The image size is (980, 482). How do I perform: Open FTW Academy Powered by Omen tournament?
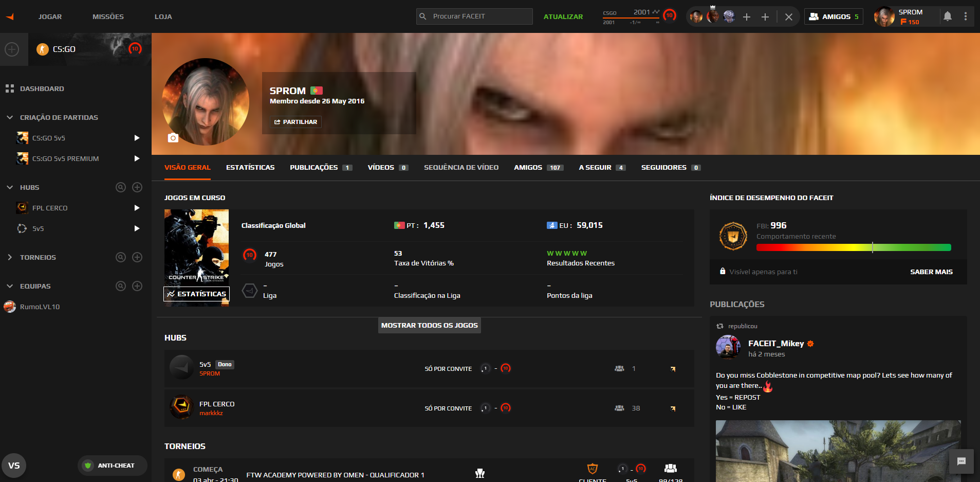[335, 475]
